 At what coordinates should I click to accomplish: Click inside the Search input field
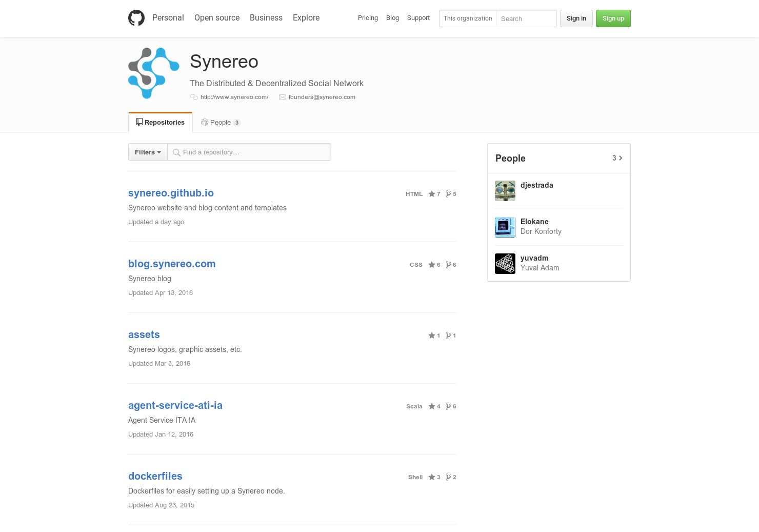tap(526, 18)
